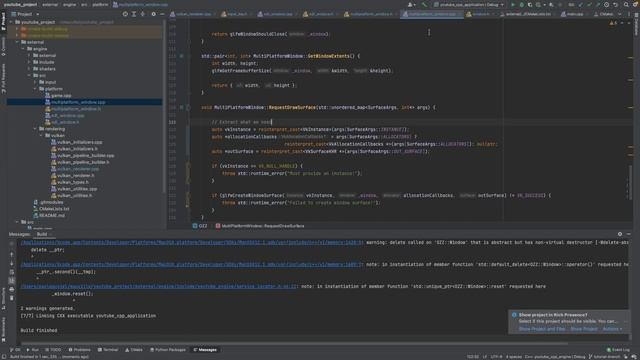Click Show Project and File link in notification
Image resolution: width=640 pixels, height=360 pixels.
[x=542, y=329]
